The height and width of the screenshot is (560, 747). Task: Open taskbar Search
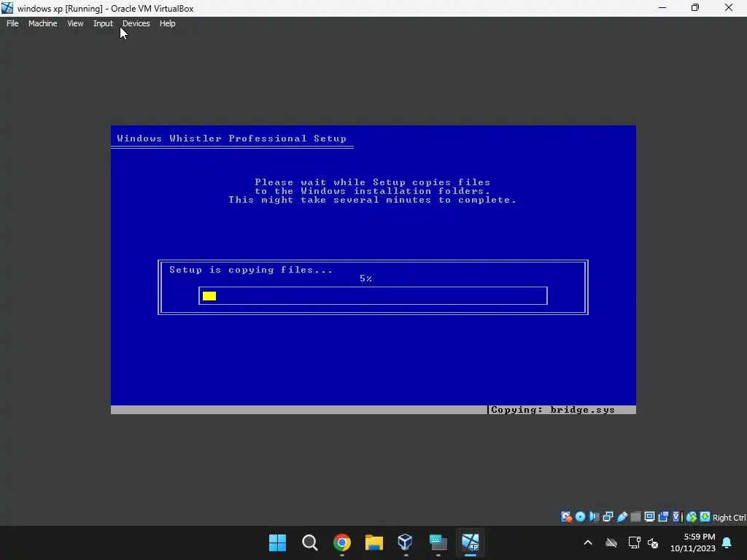pyautogui.click(x=309, y=542)
